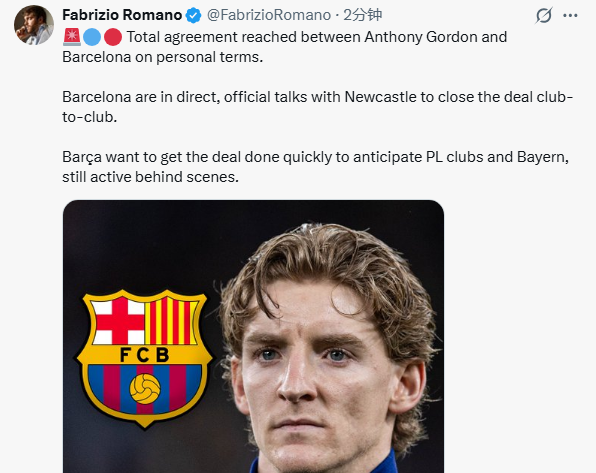Click the paragraph mentioning PL clubs and Bayern
Screen dimensions: 596x473
tap(315, 167)
